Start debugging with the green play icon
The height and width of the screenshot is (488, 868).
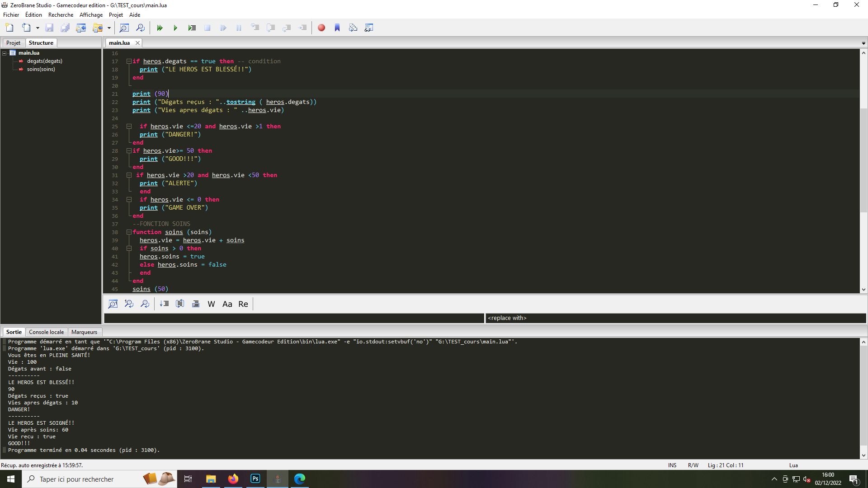pos(175,28)
